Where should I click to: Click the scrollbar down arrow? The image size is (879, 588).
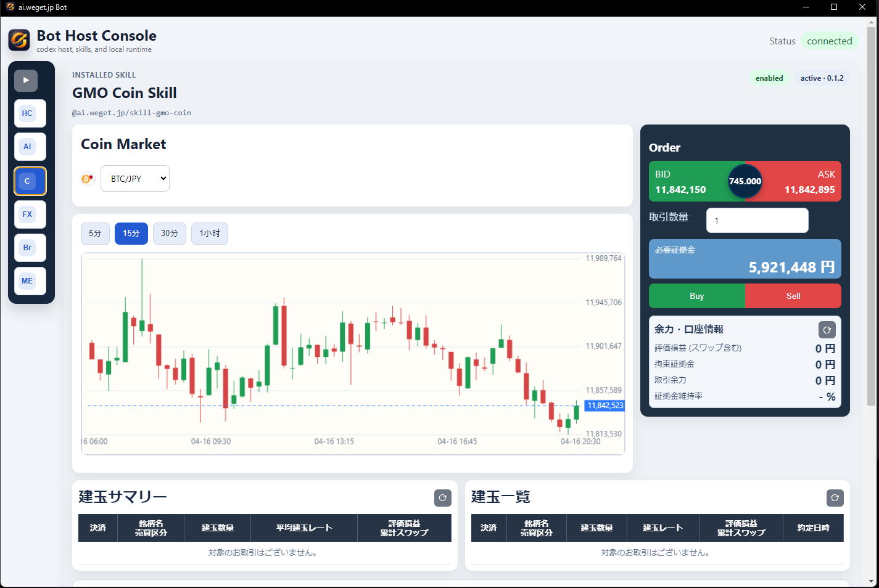pyautogui.click(x=871, y=581)
